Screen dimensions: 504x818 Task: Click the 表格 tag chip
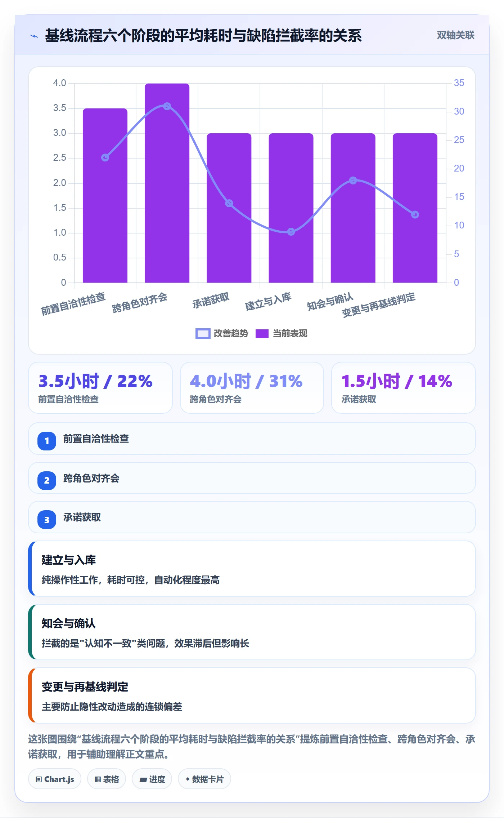[x=107, y=779]
